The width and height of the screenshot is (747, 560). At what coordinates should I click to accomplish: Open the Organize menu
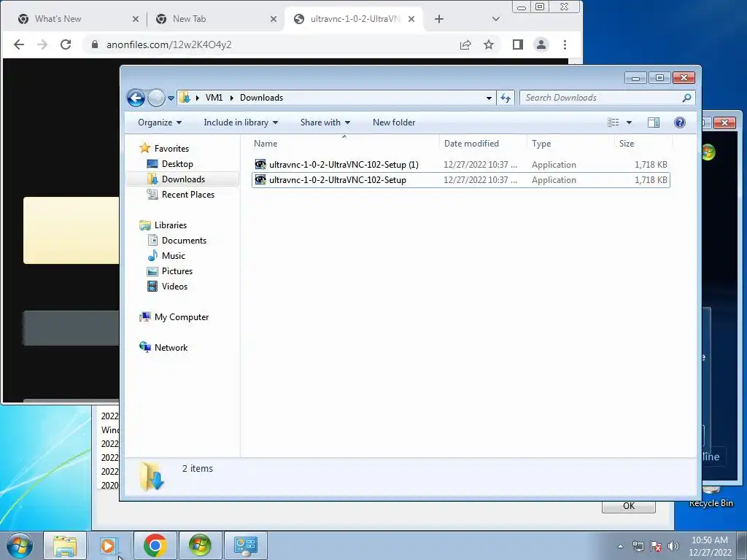160,122
